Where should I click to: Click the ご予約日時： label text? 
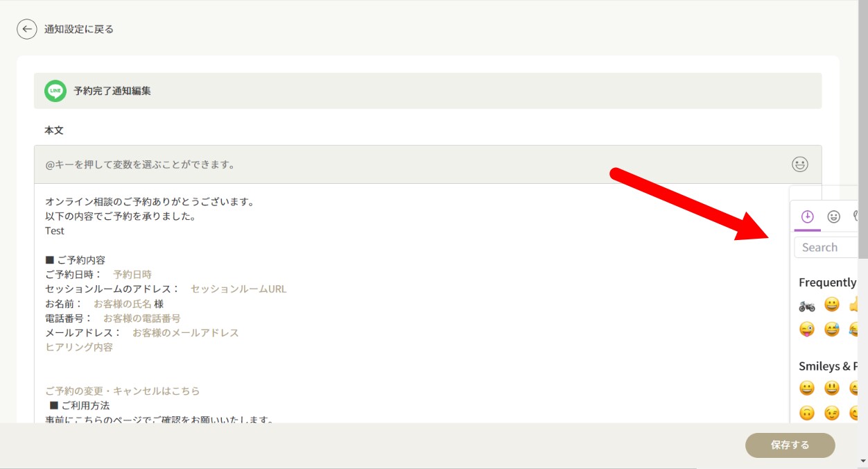point(73,275)
